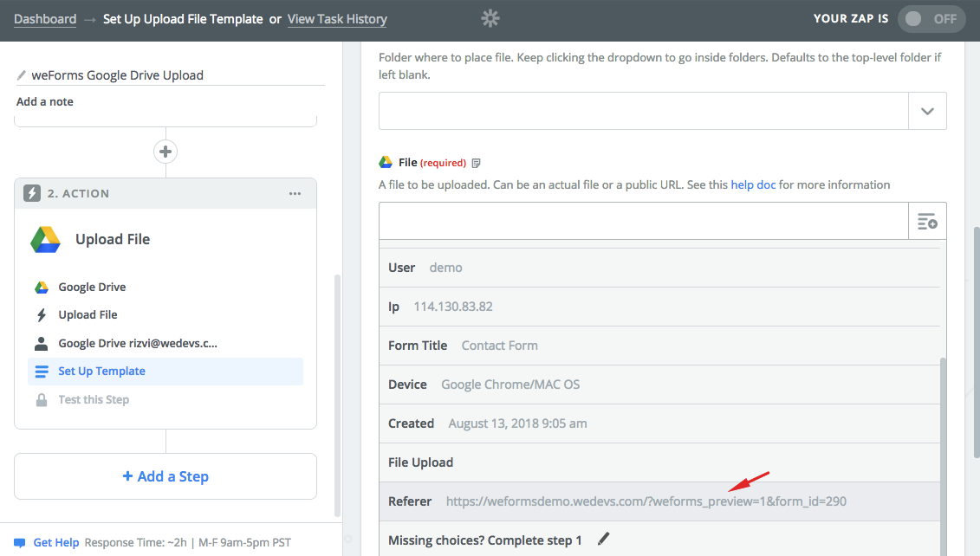980x556 pixels.
Task: Click the account person icon
Action: point(42,344)
